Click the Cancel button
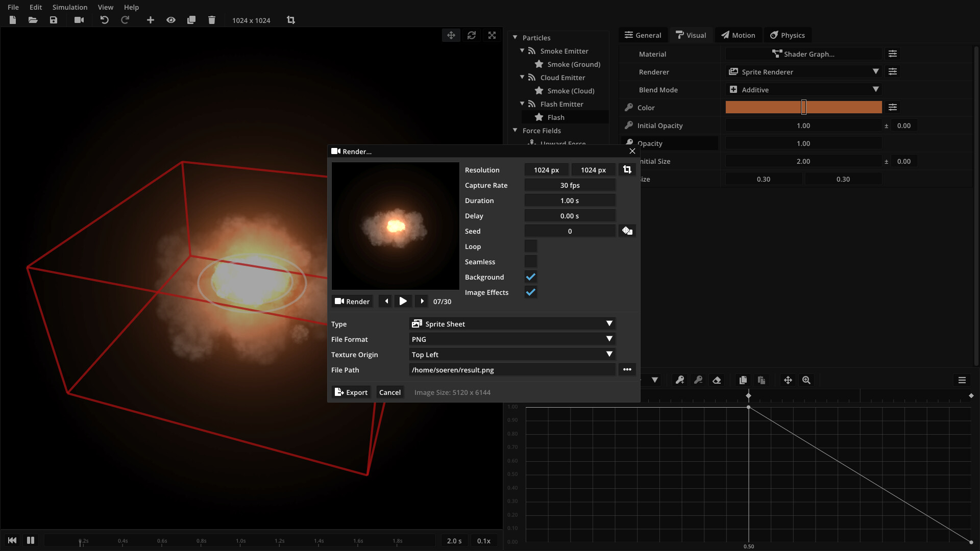This screenshot has width=980, height=551. 389,392
